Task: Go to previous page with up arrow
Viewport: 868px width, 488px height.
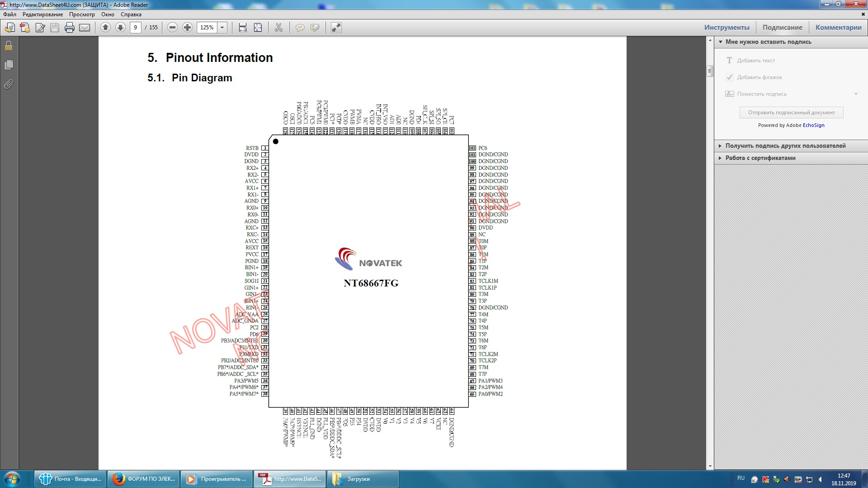Action: 105,28
